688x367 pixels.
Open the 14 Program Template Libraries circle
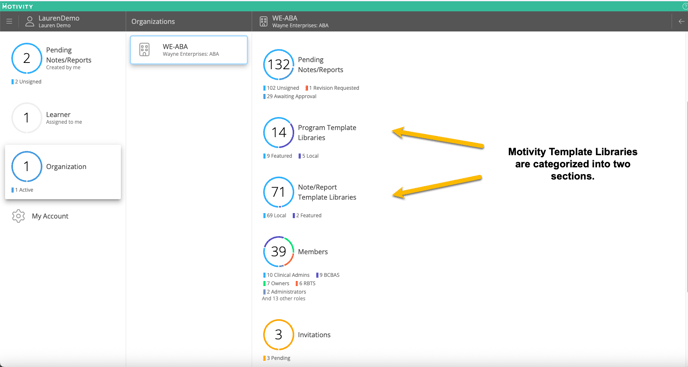[278, 133]
